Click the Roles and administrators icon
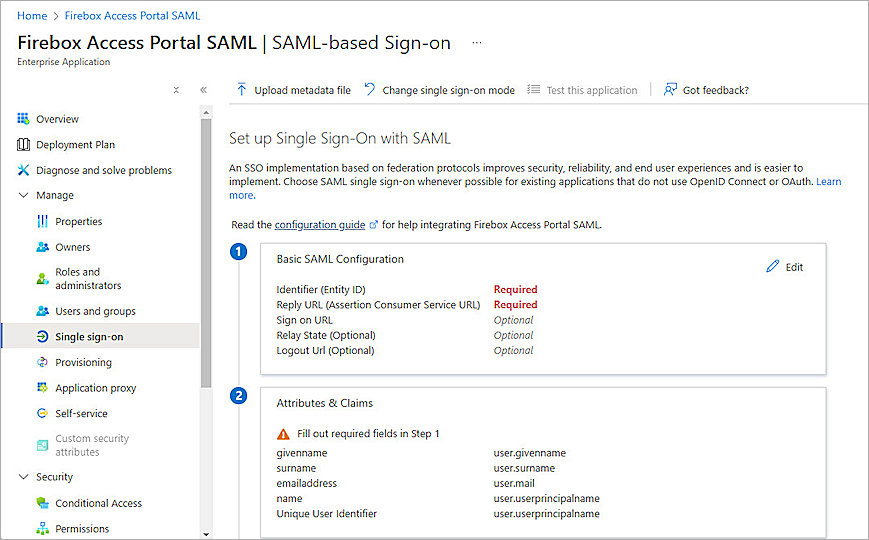This screenshot has height=540, width=869. pyautogui.click(x=42, y=278)
